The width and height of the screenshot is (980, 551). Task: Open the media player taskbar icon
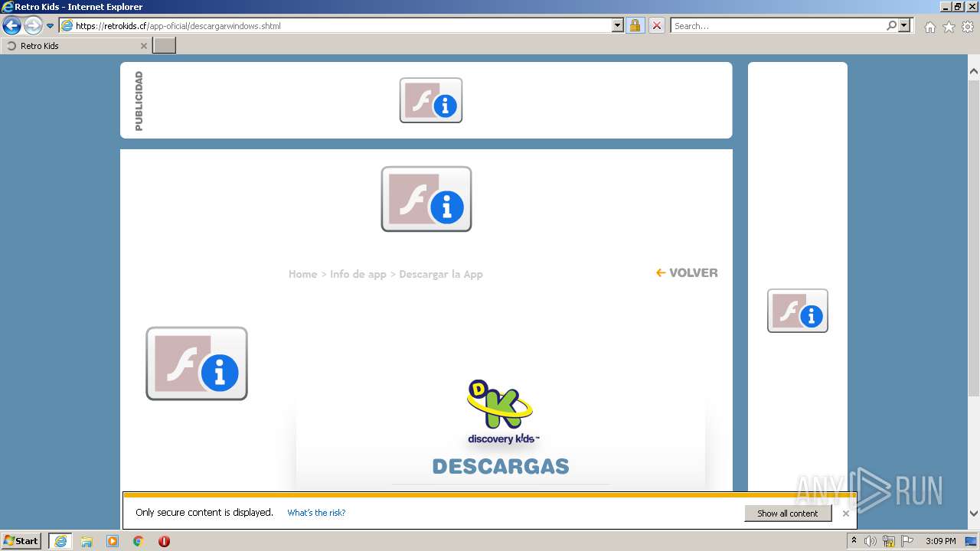click(x=113, y=541)
